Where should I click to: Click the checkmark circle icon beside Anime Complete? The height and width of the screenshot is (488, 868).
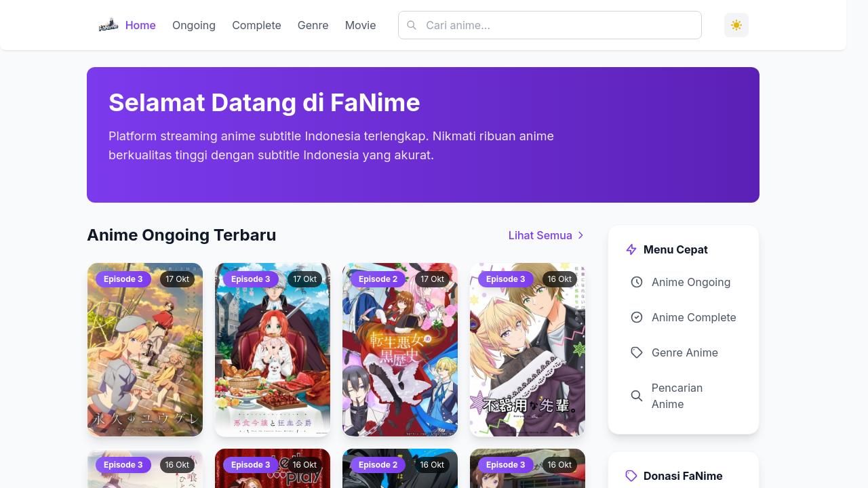(636, 317)
